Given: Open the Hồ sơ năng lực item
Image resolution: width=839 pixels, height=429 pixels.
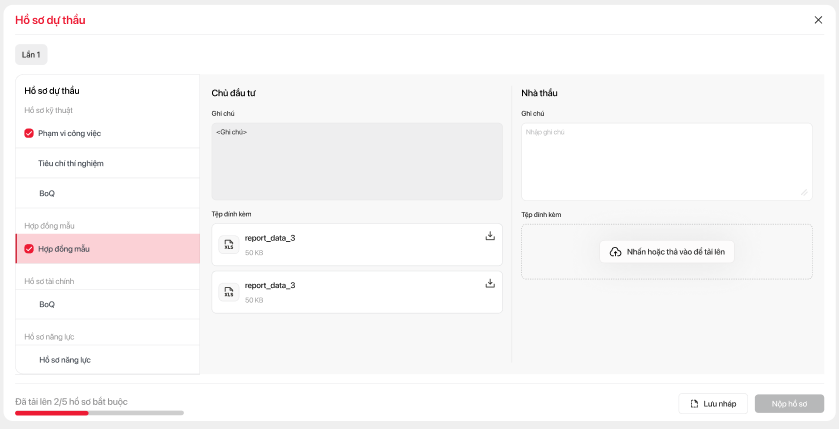Looking at the screenshot, I should click(65, 360).
